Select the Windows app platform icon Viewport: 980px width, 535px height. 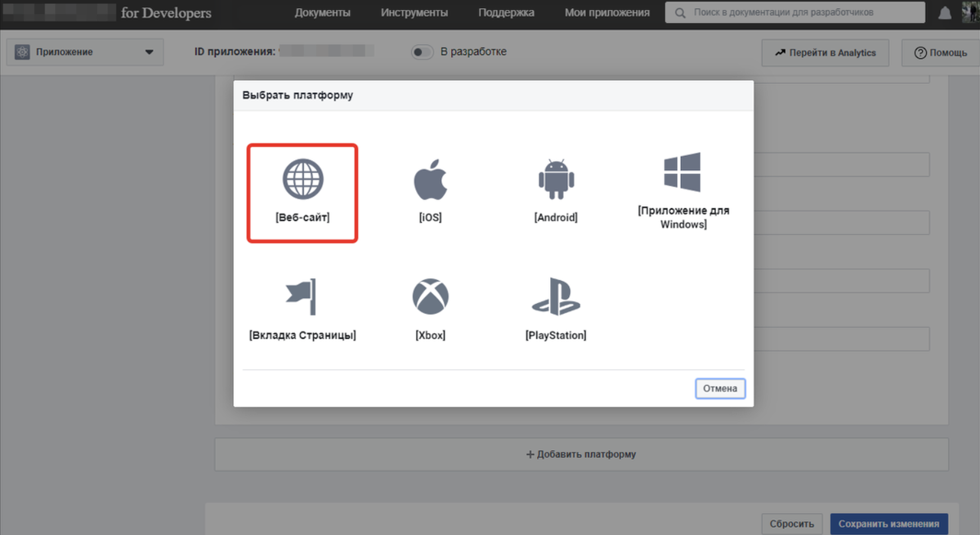tap(682, 172)
